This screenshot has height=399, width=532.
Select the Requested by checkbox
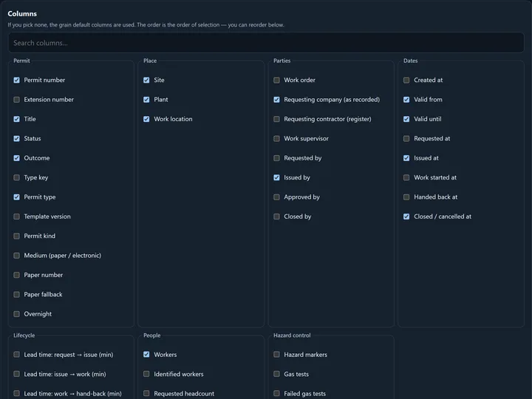[x=276, y=158]
